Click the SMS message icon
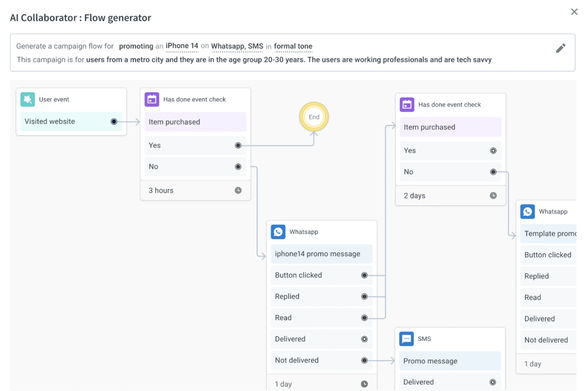588x391 pixels. (x=406, y=339)
